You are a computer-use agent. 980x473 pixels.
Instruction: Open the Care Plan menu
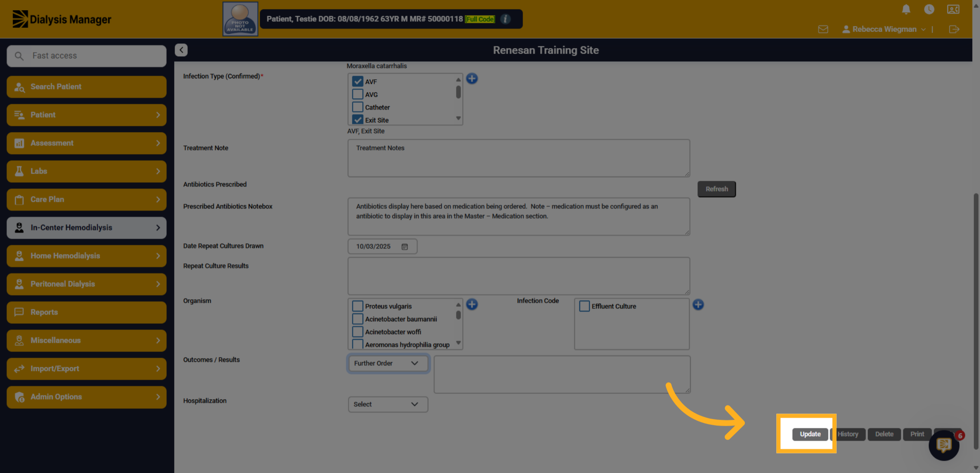pos(87,199)
